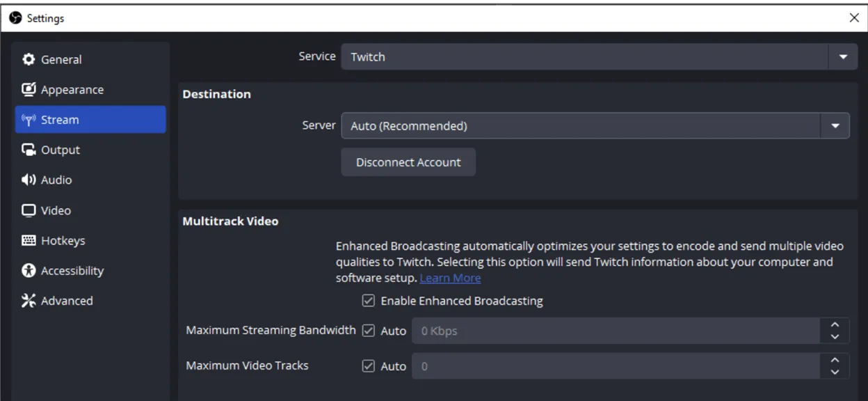Click the Hotkeys keyboard icon
Image resolution: width=868 pixels, height=401 pixels.
coord(29,241)
